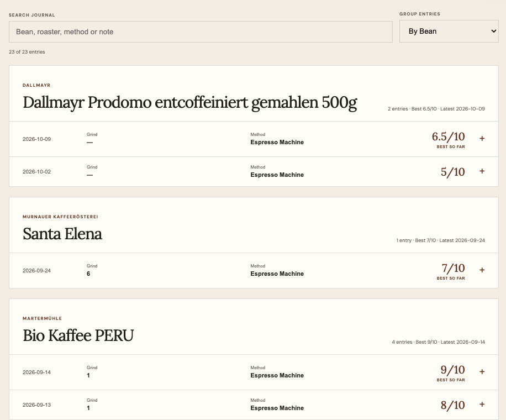The width and height of the screenshot is (506, 420).
Task: Expand the 2026-10-09 entry plus icon
Action: [482, 139]
